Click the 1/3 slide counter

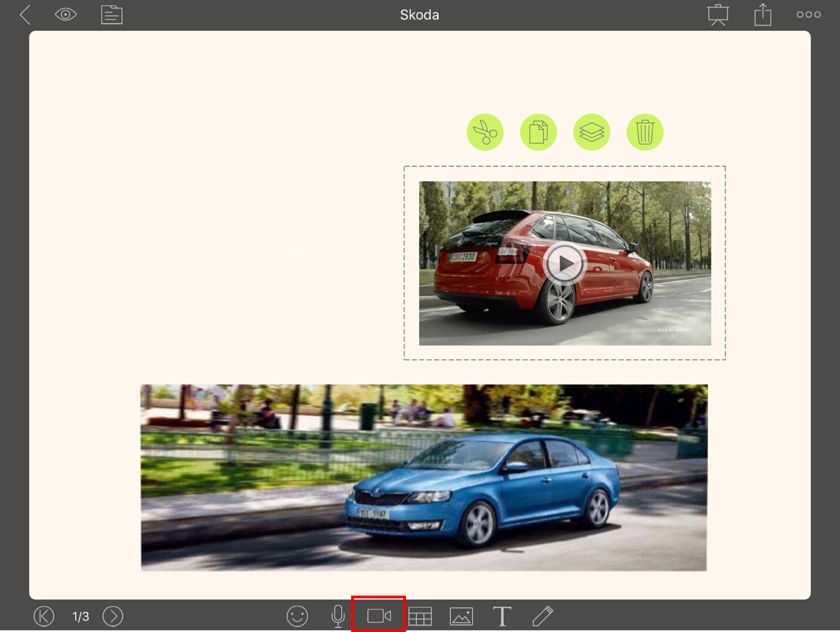(x=81, y=617)
